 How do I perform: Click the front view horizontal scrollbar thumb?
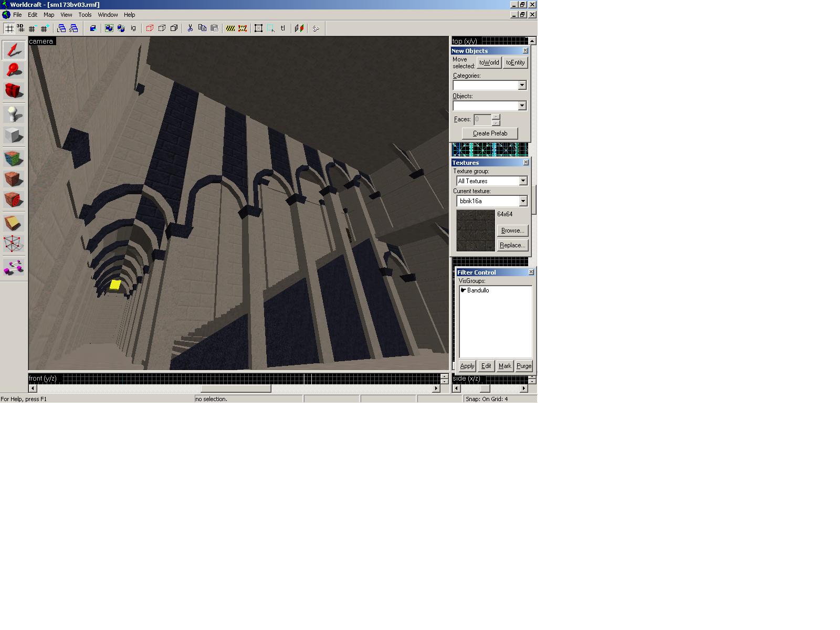pyautogui.click(x=236, y=388)
